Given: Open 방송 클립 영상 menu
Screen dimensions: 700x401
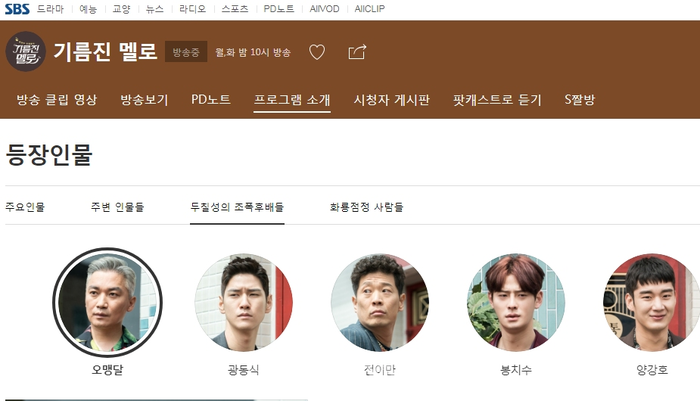Looking at the screenshot, I should click(x=57, y=100).
